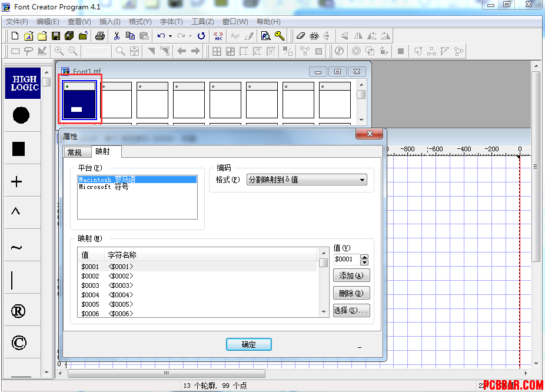Viewport: 545px width, 392px height.
Task: Open the 文件(F) menu
Action: pyautogui.click(x=16, y=22)
